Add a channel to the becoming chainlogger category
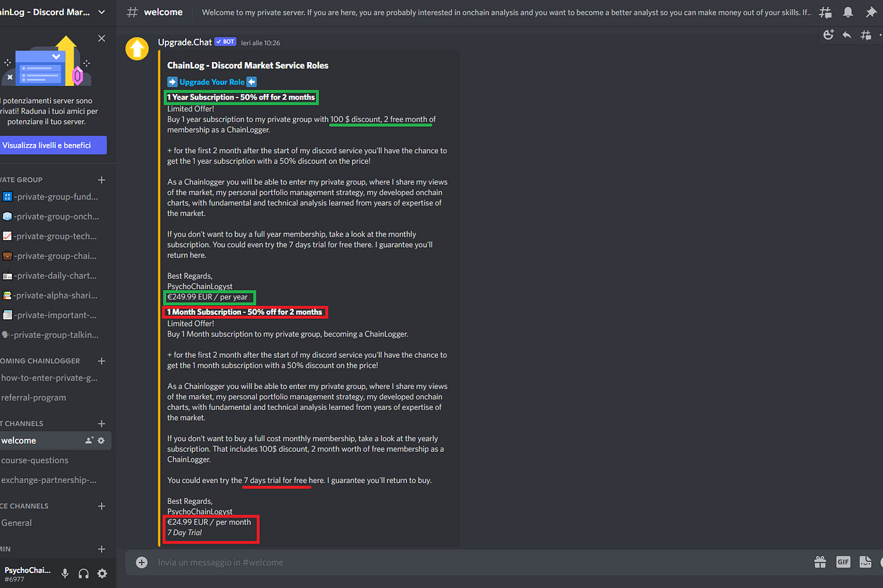This screenshot has width=883, height=588. [x=102, y=361]
